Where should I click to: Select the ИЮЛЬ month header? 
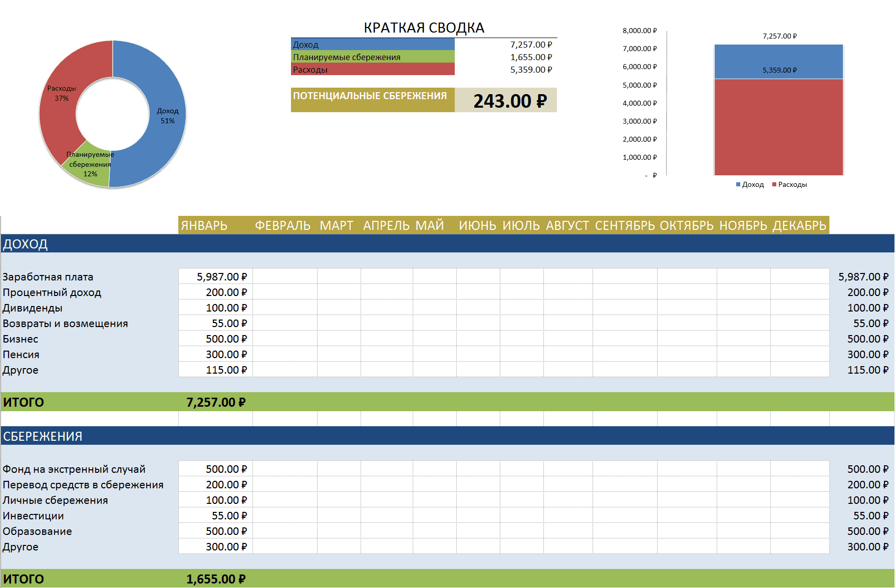[521, 225]
